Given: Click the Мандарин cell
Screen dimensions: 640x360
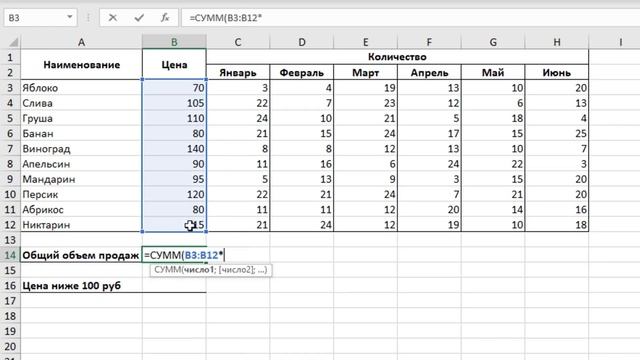Looking at the screenshot, I should pos(81,179).
